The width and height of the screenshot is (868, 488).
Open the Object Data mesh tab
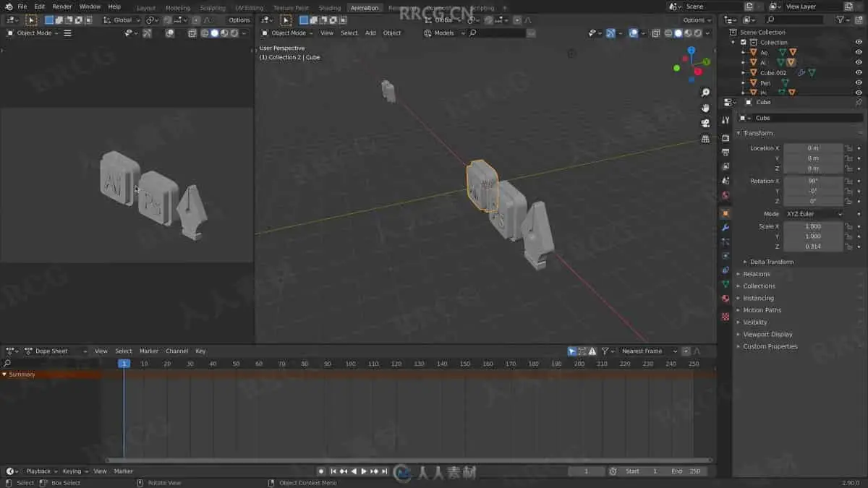(x=726, y=284)
